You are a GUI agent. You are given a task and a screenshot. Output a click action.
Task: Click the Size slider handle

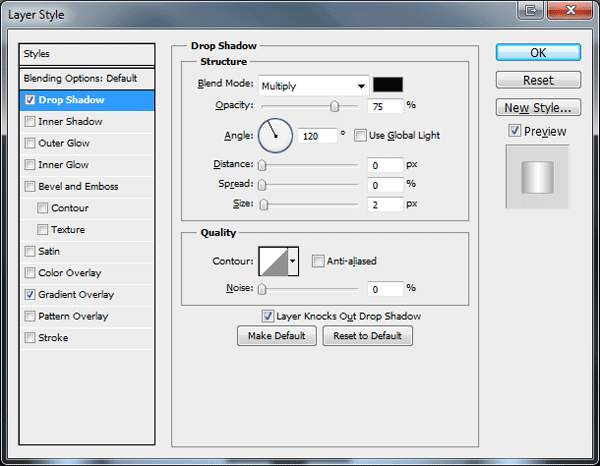[264, 205]
